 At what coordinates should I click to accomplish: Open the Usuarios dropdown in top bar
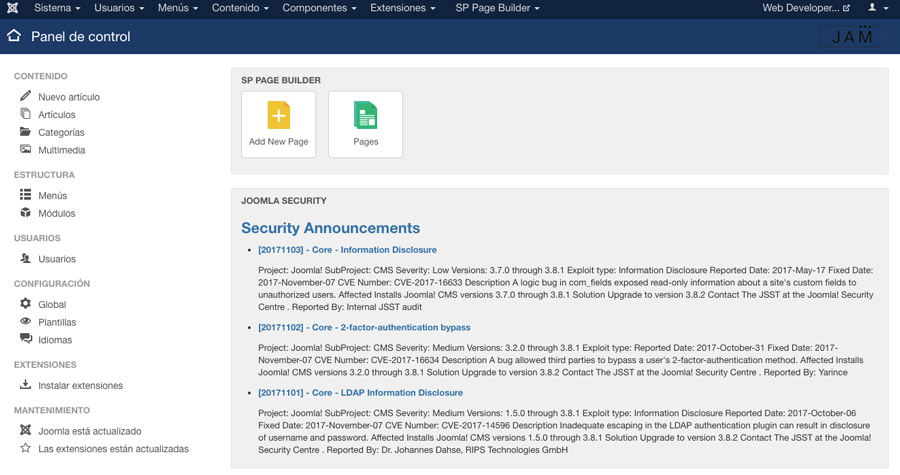[119, 8]
